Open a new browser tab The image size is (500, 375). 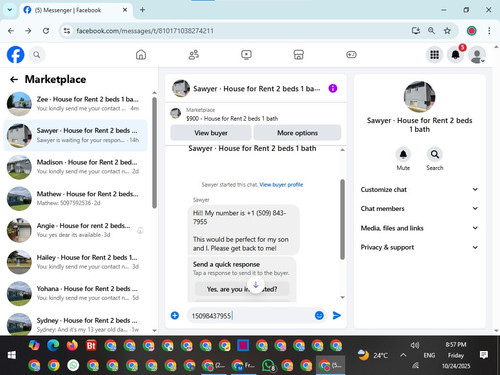142,10
